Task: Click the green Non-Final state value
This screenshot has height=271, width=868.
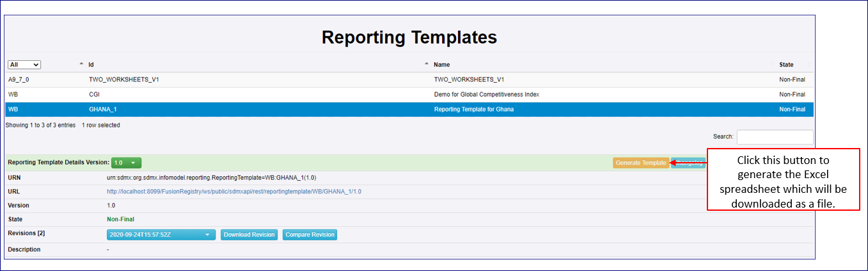Action: pyautogui.click(x=120, y=219)
